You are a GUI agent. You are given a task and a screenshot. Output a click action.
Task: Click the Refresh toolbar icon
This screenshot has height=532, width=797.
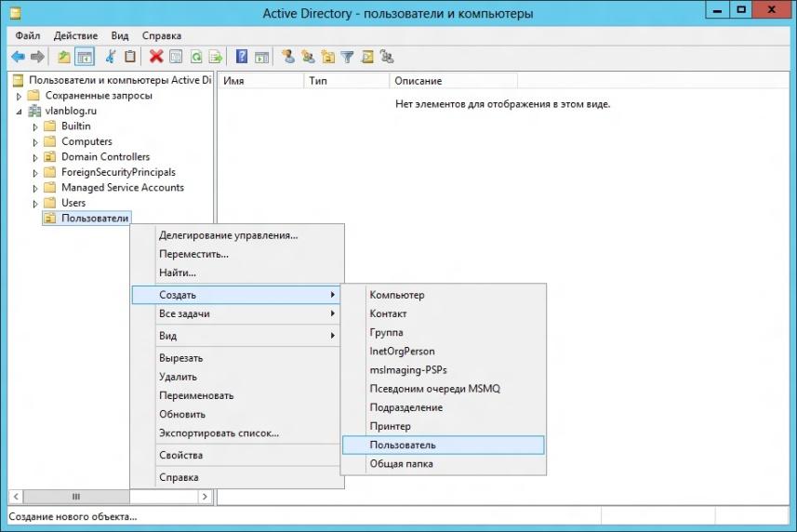(195, 57)
